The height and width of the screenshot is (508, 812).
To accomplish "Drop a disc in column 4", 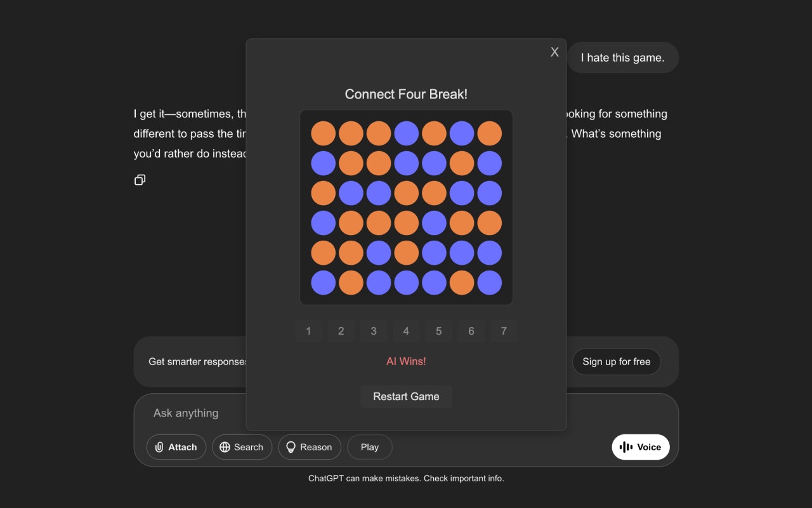I will tap(406, 331).
